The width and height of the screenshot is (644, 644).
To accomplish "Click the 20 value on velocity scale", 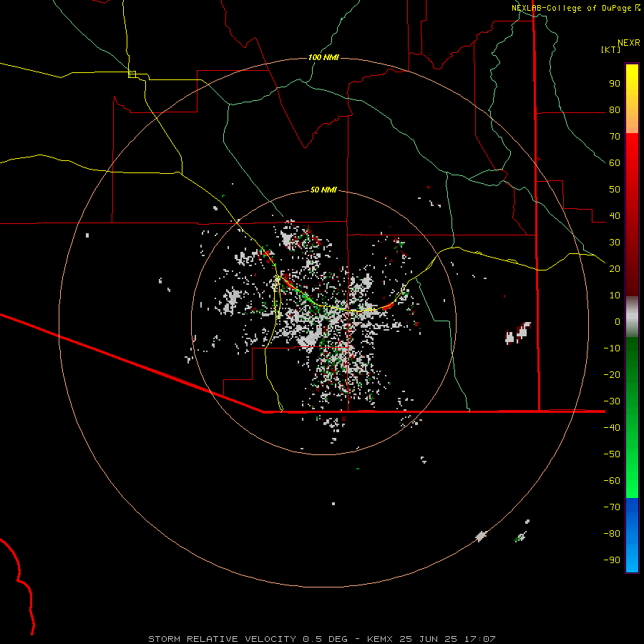I will pyautogui.click(x=615, y=269).
